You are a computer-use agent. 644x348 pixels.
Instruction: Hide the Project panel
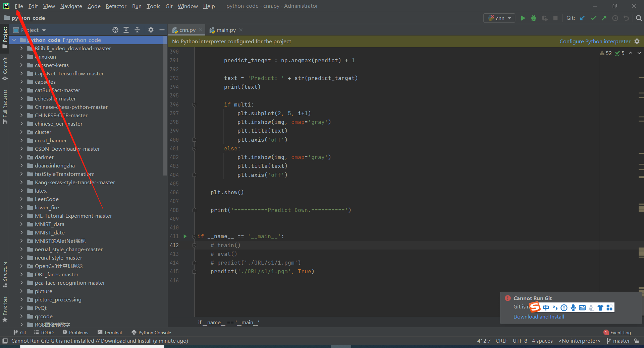(x=162, y=30)
